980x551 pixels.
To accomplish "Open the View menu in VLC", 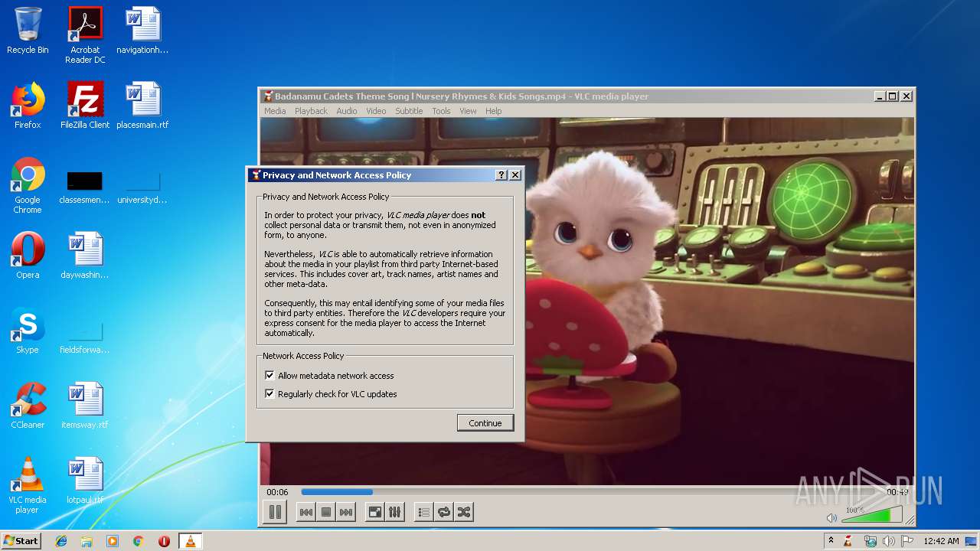I will point(468,111).
